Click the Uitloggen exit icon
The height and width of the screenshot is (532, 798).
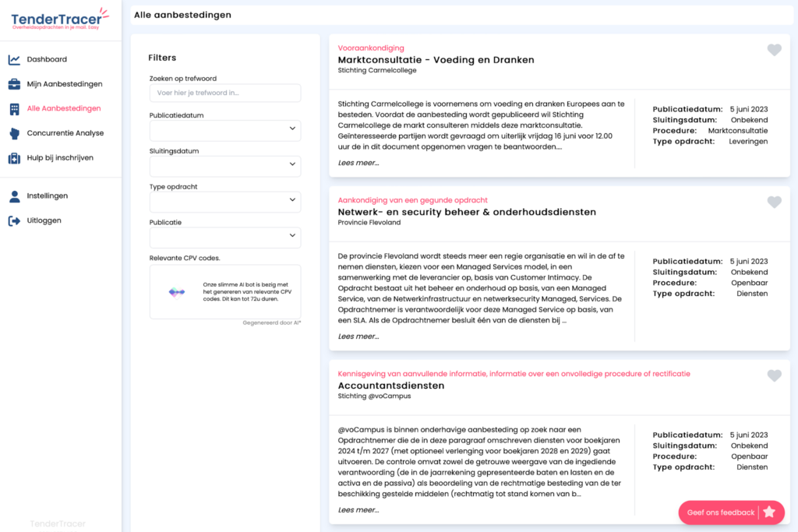(x=14, y=220)
